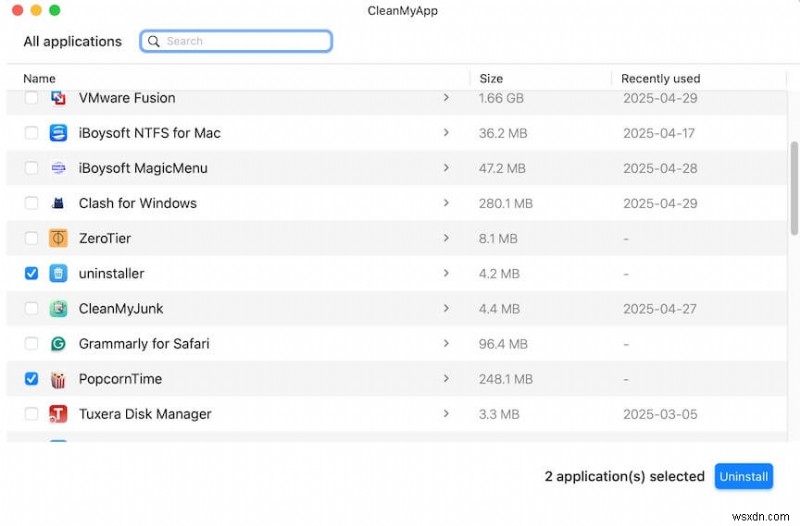This screenshot has width=800, height=526.
Task: Select the PopcornTime name text
Action: click(x=120, y=379)
